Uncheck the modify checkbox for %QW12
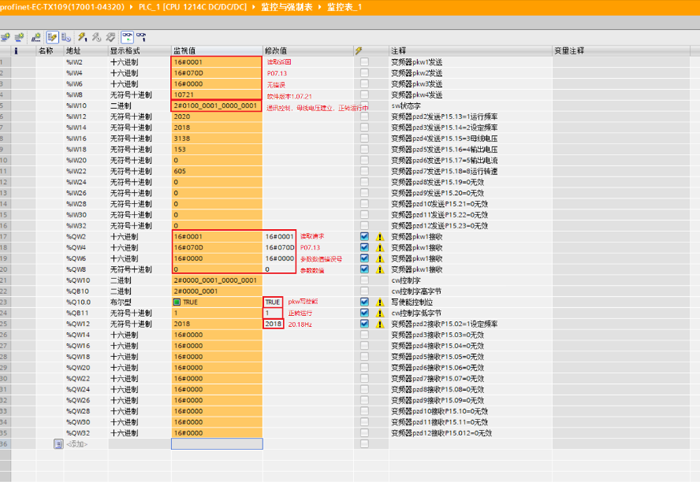Screen dimensions: 700x482 tap(364, 324)
